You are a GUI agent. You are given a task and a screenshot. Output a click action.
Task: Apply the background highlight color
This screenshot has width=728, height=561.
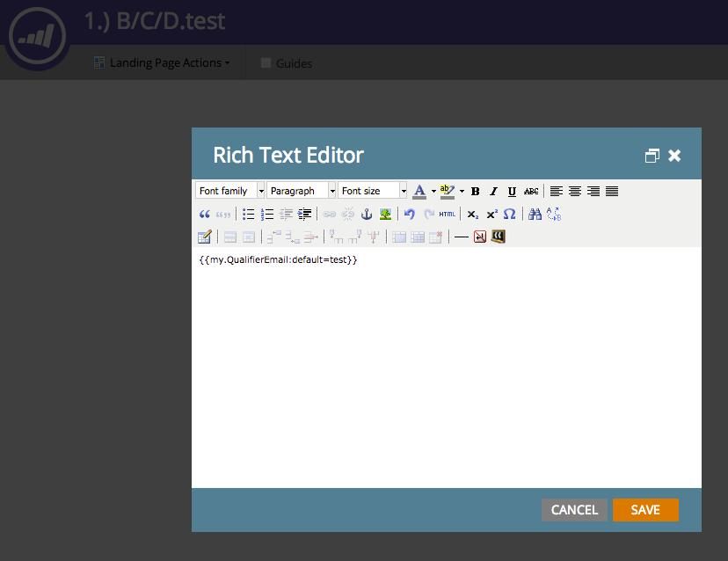(x=448, y=191)
